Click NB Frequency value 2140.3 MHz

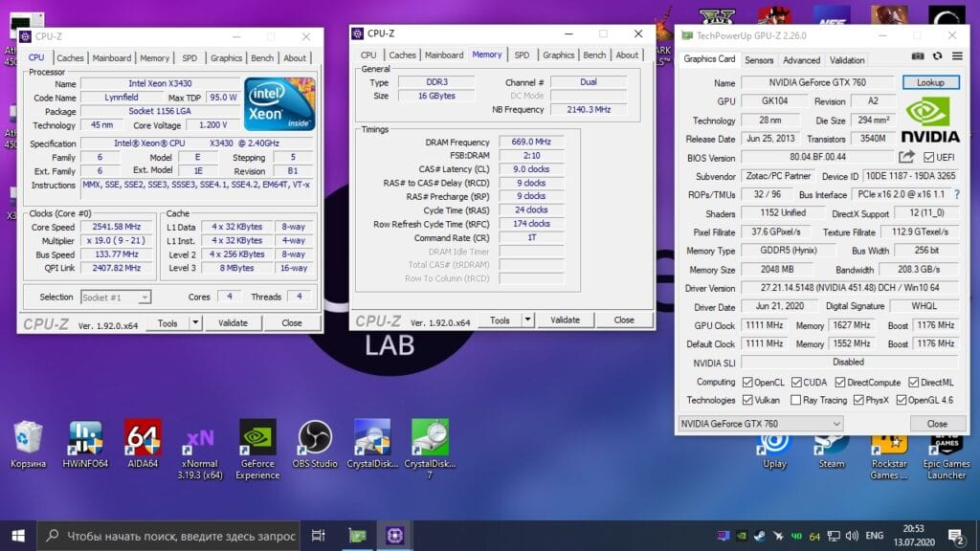[x=589, y=109]
